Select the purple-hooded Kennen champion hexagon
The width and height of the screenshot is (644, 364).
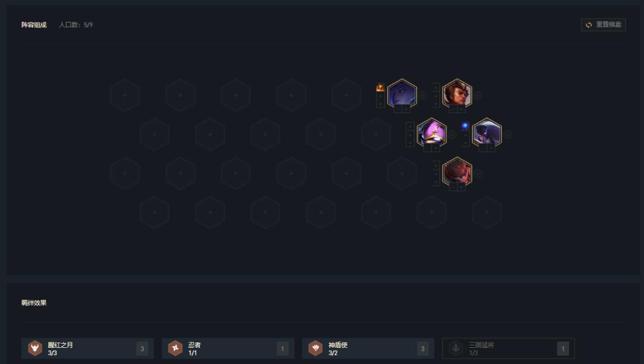pos(431,133)
